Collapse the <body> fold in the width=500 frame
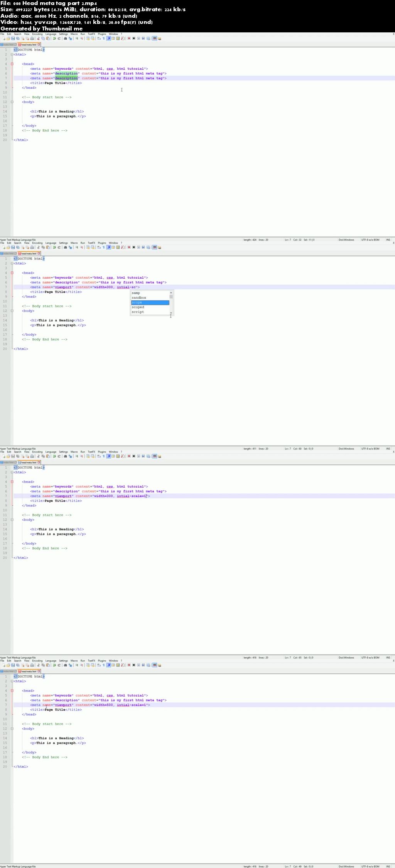Image resolution: width=395 pixels, height=868 pixels. (12, 728)
